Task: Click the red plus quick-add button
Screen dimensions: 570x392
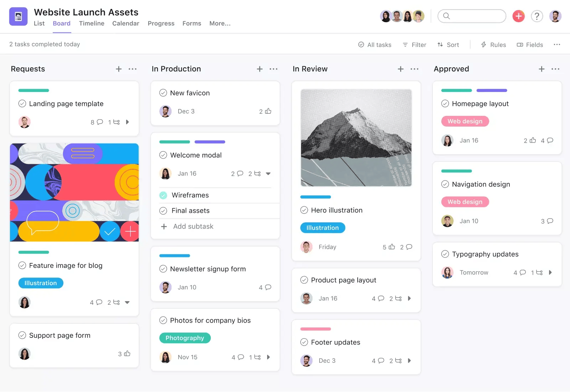Action: point(518,16)
